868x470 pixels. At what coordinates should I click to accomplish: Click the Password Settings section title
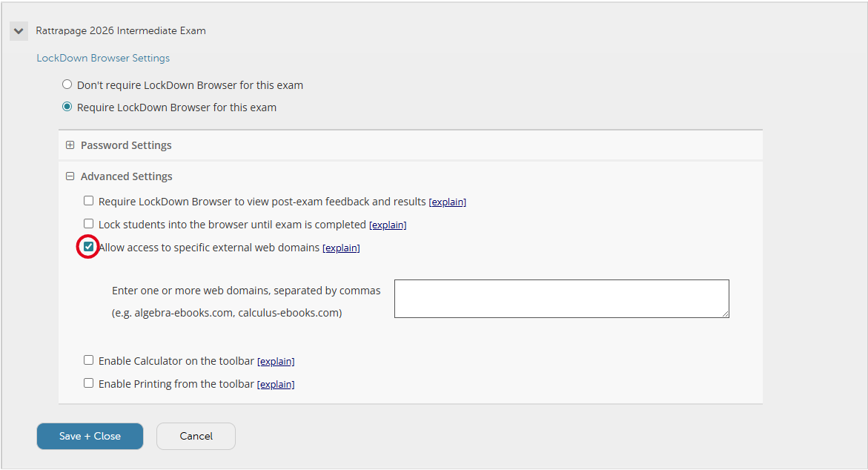click(126, 145)
